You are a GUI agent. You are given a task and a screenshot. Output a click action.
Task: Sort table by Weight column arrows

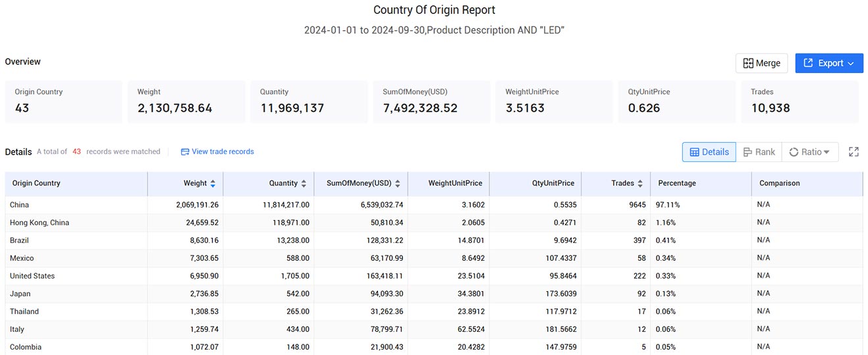pos(213,184)
